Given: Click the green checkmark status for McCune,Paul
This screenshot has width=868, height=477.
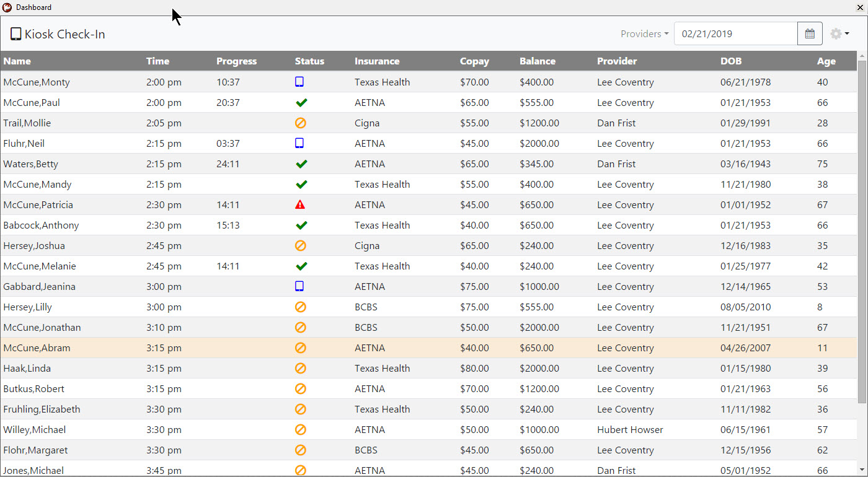Looking at the screenshot, I should point(301,102).
